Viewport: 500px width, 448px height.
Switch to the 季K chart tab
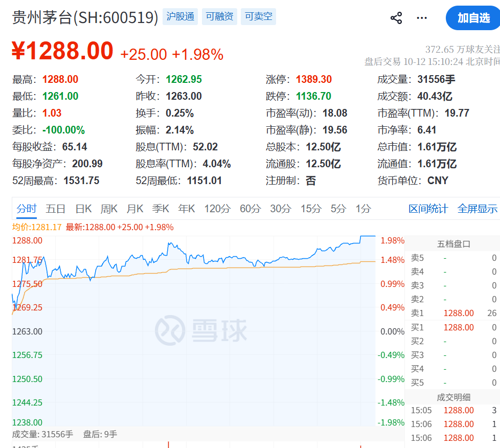161,209
